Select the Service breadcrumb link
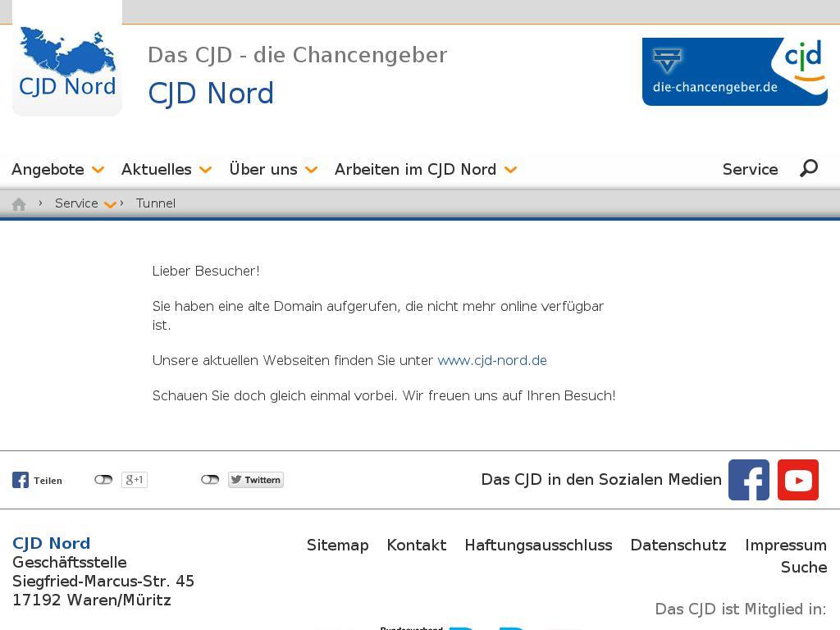Screen dimensions: 840x630 pos(76,203)
